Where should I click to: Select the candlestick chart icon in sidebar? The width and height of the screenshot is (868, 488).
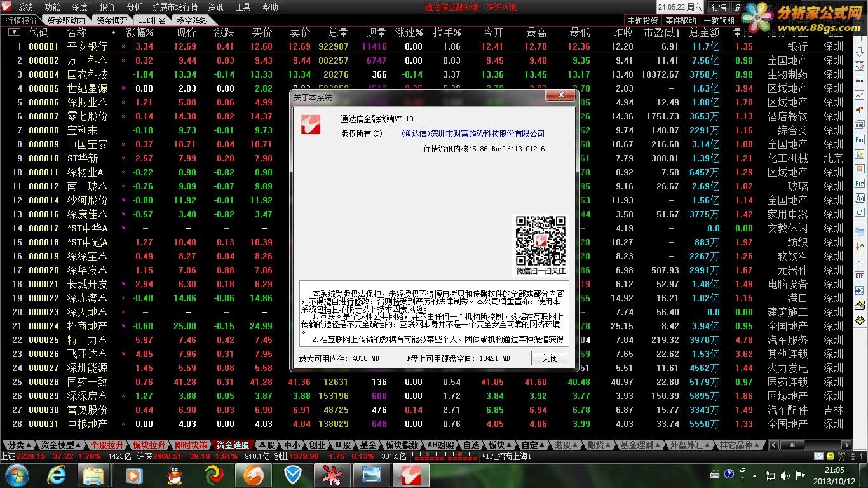860,109
